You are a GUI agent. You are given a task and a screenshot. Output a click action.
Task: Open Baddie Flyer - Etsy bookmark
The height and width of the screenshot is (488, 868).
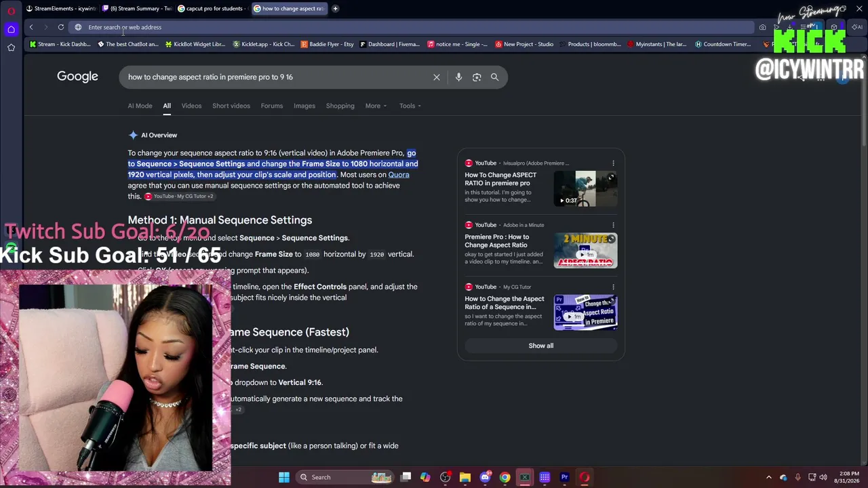(x=328, y=45)
